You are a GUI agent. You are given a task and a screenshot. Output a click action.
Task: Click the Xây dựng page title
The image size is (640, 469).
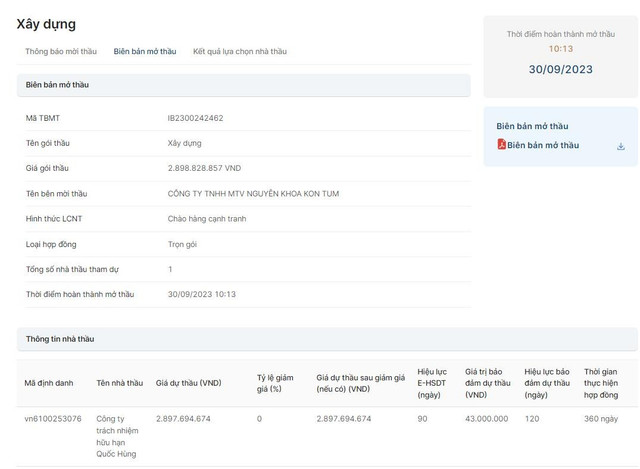(46, 24)
